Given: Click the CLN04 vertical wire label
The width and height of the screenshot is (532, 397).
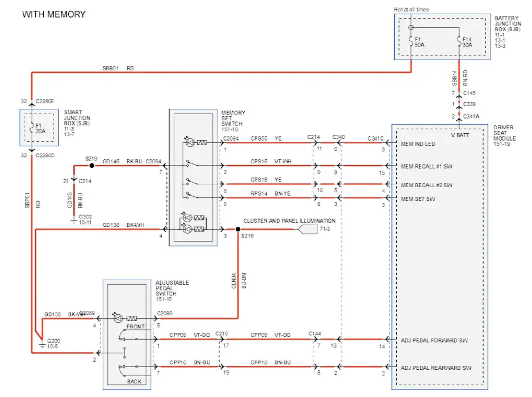Looking at the screenshot, I should (x=233, y=281).
